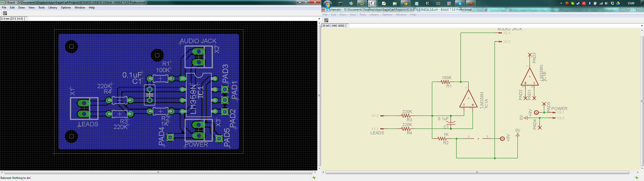The width and height of the screenshot is (644, 181).
Task: Click green lightning status icon in Board window
Action: pos(314,178)
